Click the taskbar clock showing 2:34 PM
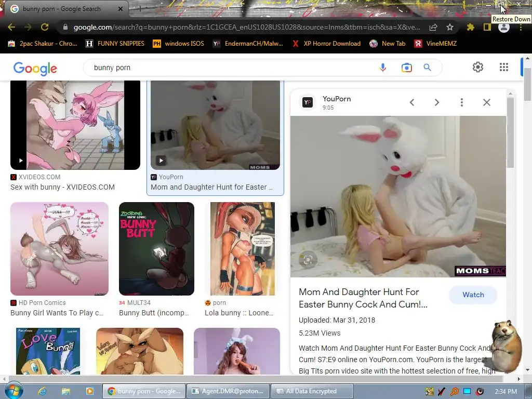 pos(506,392)
